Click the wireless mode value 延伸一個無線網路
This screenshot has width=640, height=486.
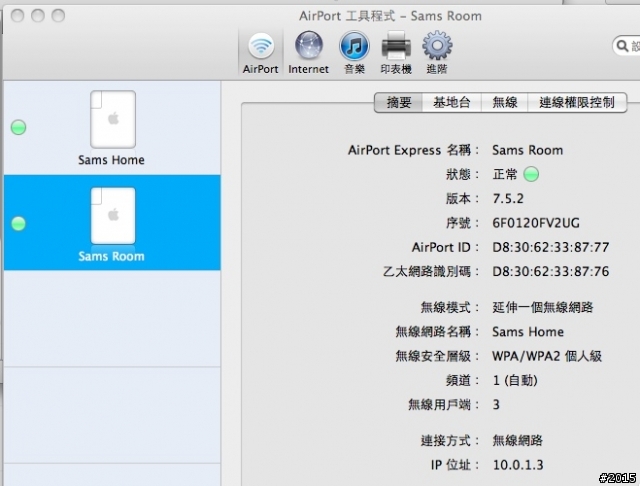543,307
